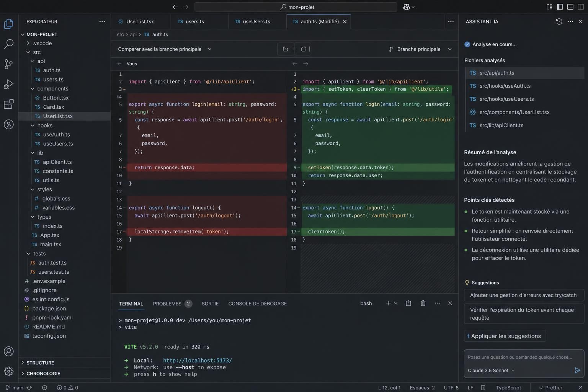588x392 pixels.
Task: Open new terminal profile dropdown arrow
Action: 396,303
